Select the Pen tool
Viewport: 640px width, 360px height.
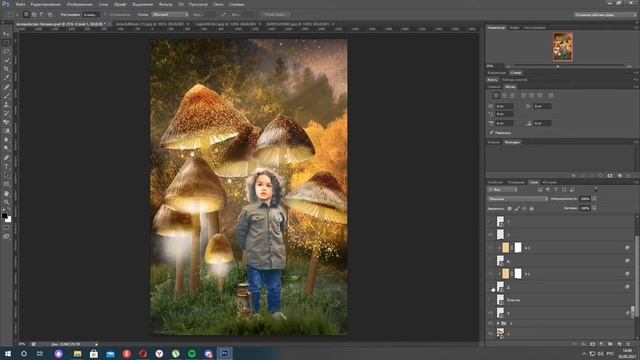[6, 158]
